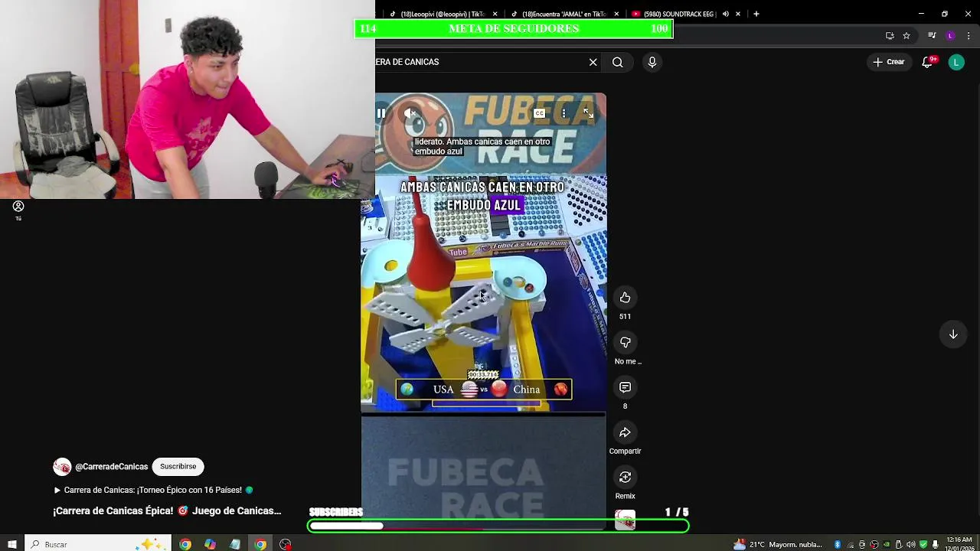Click the Windows taskbar Buscar search box
Screen dimensions: 980x551
[x=100, y=544]
